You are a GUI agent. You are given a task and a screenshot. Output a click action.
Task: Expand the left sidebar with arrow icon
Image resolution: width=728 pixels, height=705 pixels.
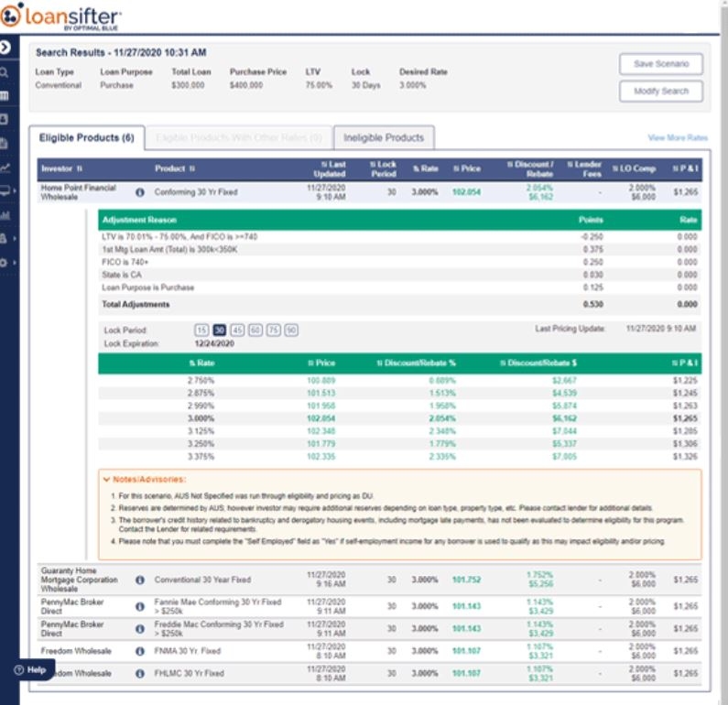pyautogui.click(x=5, y=47)
